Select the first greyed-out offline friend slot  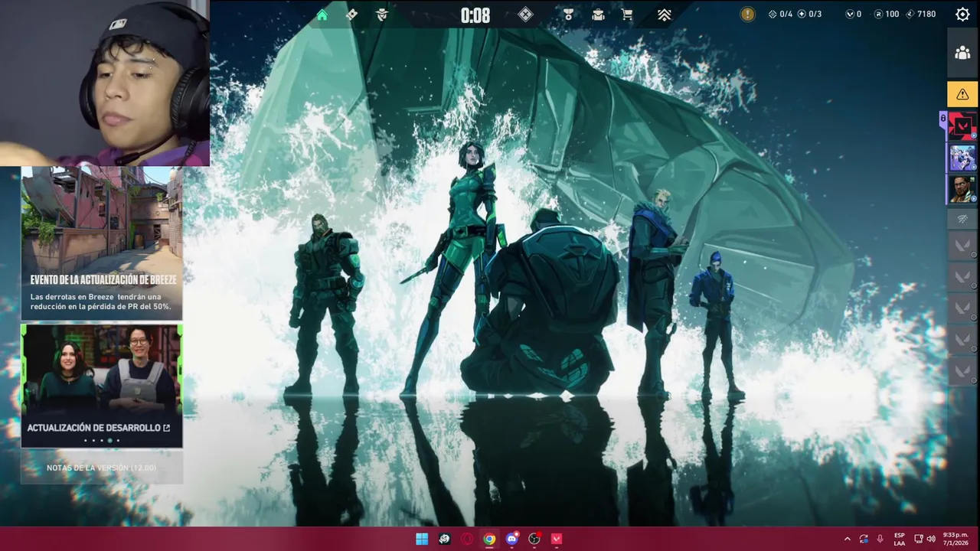[962, 246]
